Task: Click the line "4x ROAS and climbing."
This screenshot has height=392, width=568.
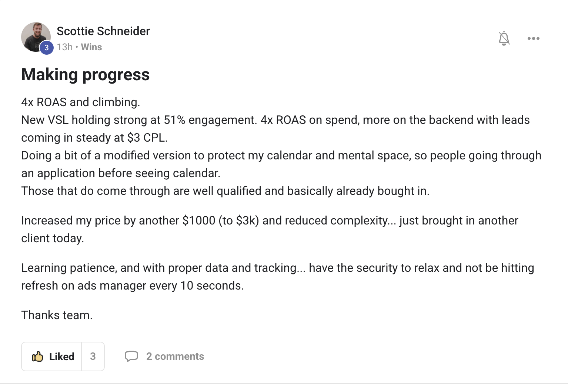Action: point(81,102)
